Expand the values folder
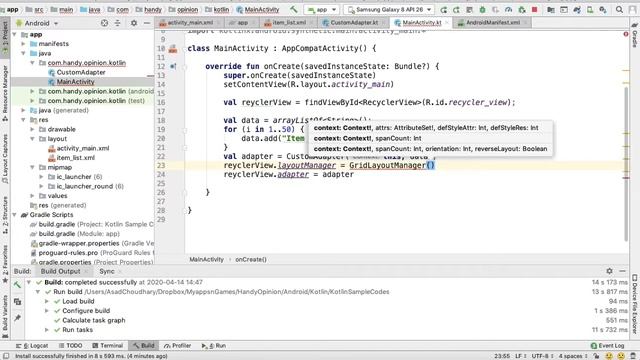 click(33, 196)
